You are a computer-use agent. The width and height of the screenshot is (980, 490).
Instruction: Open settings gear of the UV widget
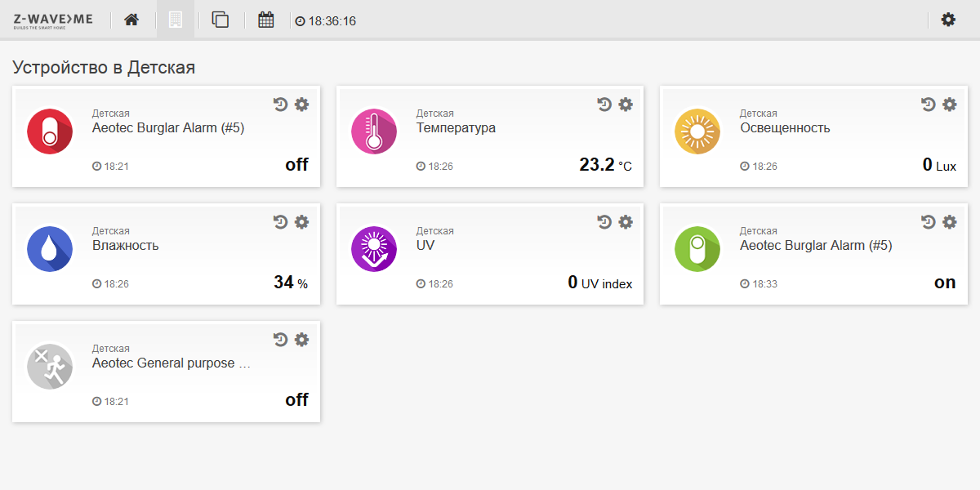click(626, 222)
